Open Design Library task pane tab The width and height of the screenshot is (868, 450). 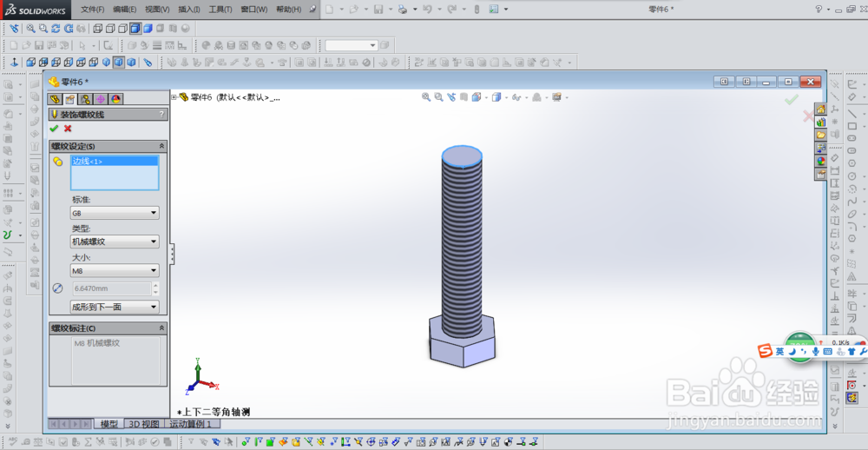821,122
